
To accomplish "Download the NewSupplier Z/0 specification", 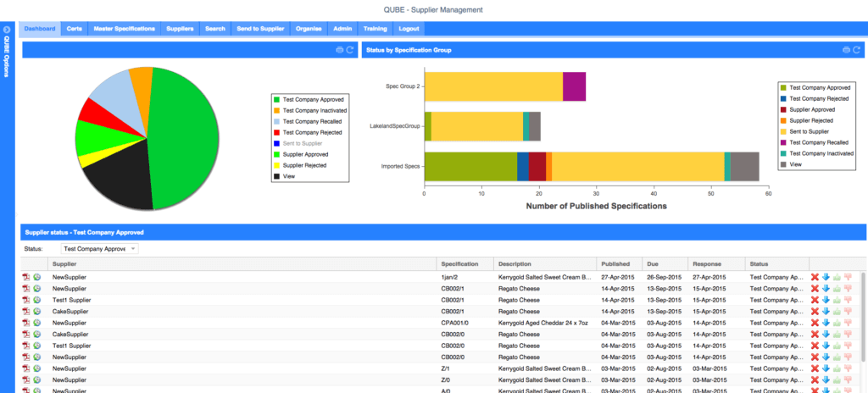I will [x=826, y=379].
